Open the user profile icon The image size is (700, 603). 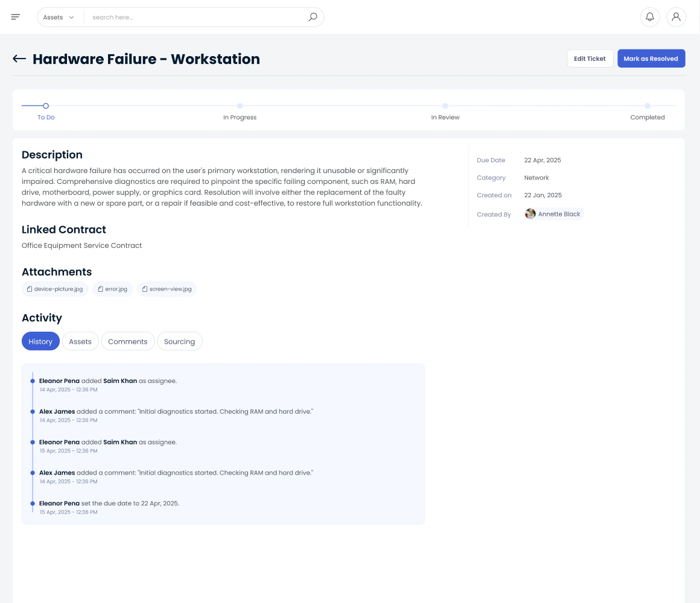pos(676,17)
